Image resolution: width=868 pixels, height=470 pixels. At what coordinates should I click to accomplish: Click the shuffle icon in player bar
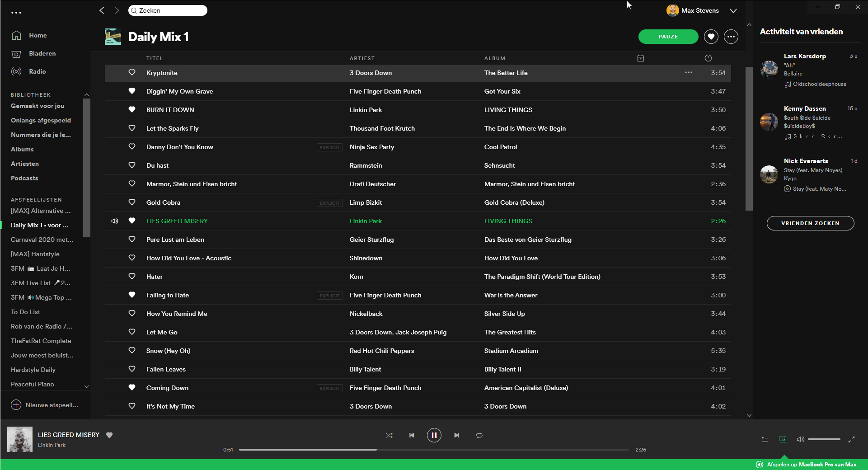pyautogui.click(x=389, y=435)
